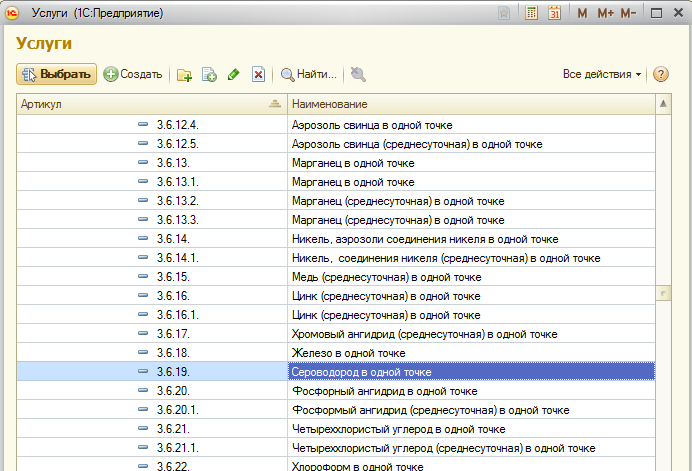Click the mark for deletion icon
The width and height of the screenshot is (692, 471).
258,75
